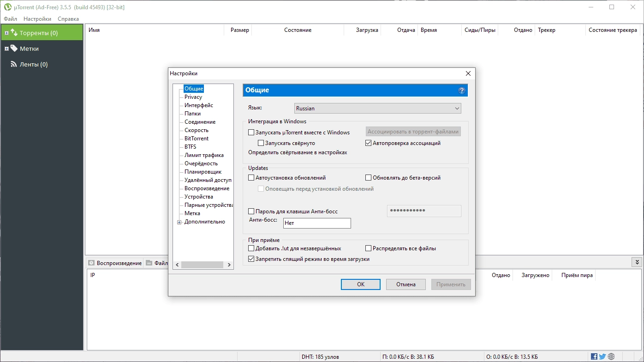This screenshot has height=362, width=644.
Task: Select Интерфейс in settings tree
Action: coord(199,105)
